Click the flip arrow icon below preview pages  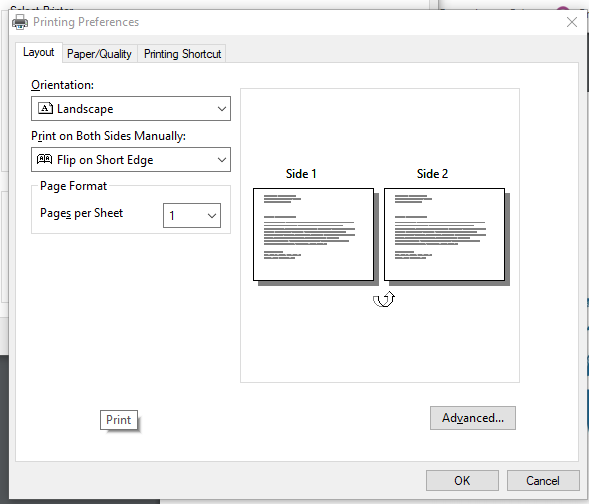tap(384, 299)
